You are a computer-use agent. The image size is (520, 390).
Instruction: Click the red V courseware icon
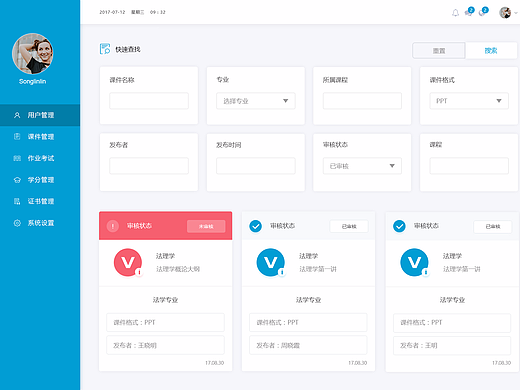[x=128, y=262]
